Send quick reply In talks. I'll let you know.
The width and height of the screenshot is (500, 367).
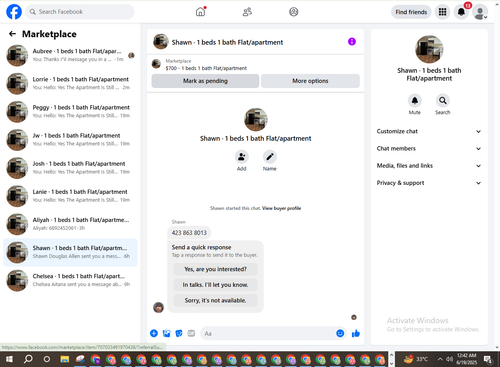215,285
